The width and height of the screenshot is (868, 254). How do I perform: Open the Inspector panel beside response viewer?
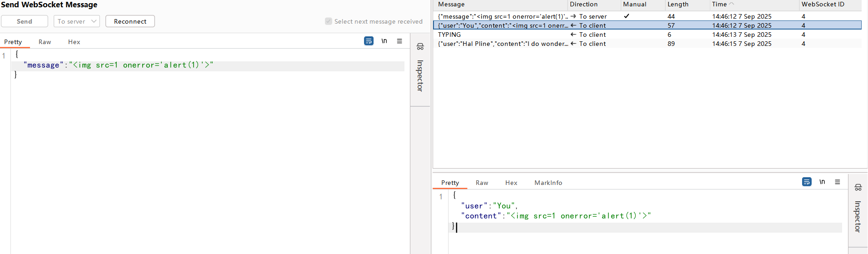(x=858, y=210)
